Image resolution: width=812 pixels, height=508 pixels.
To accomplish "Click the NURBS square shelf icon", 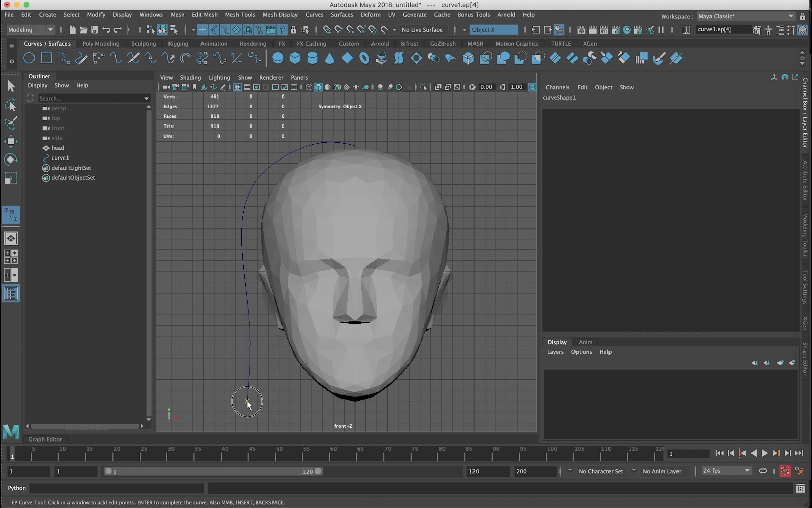I will click(46, 58).
